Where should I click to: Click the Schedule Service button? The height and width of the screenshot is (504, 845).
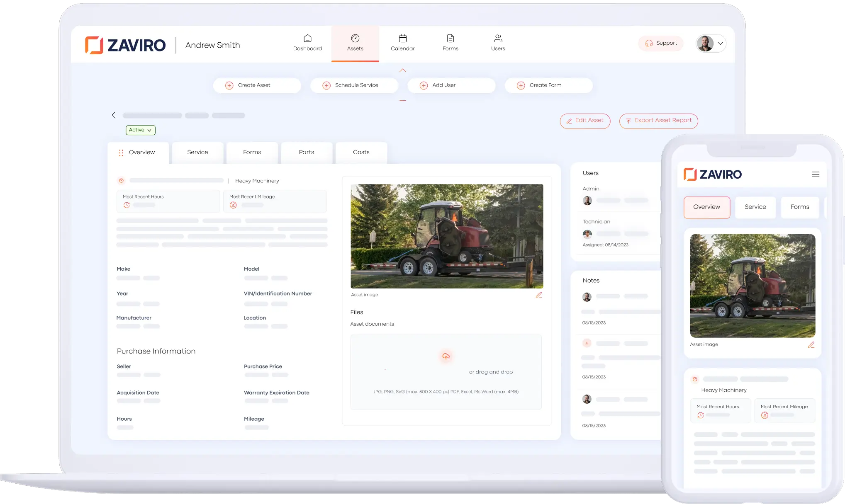(x=354, y=85)
